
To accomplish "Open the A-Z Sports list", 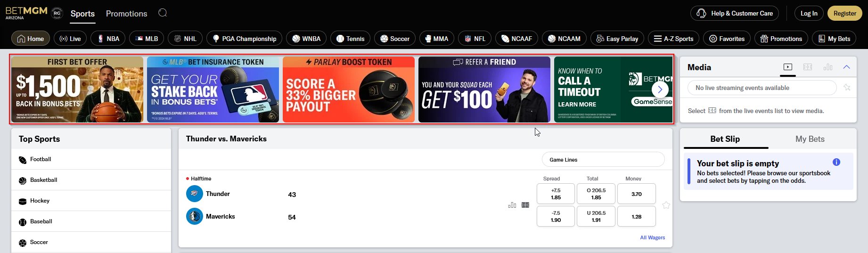I will [673, 39].
